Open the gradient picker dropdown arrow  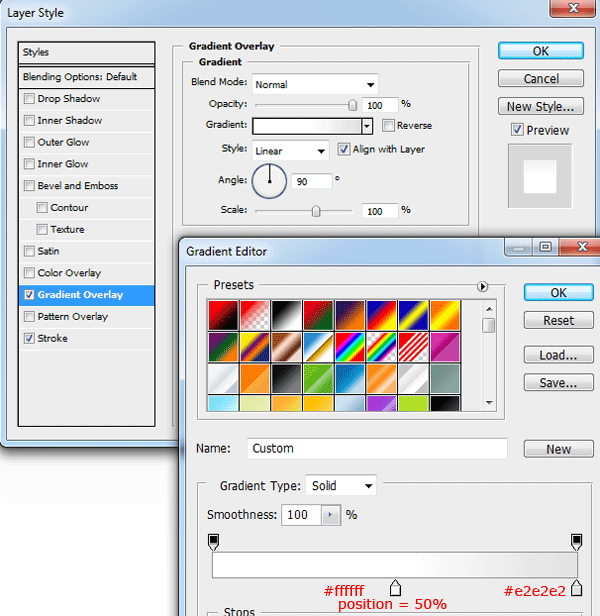click(x=367, y=126)
